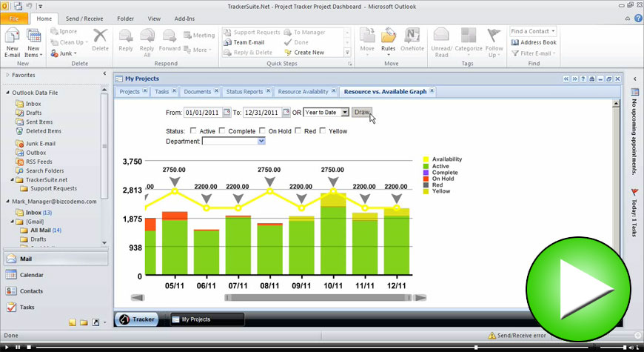
Task: Check the Active status checkbox
Action: click(193, 130)
